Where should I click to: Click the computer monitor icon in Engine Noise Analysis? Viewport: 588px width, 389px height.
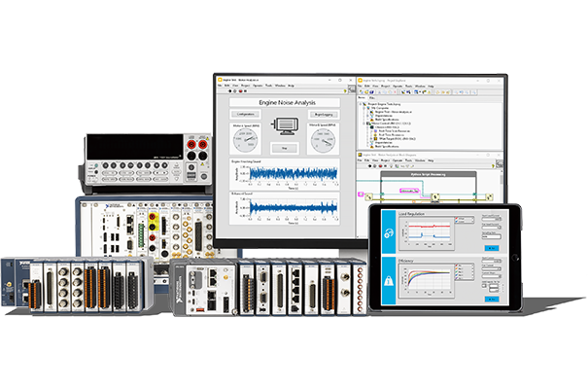coord(284,127)
